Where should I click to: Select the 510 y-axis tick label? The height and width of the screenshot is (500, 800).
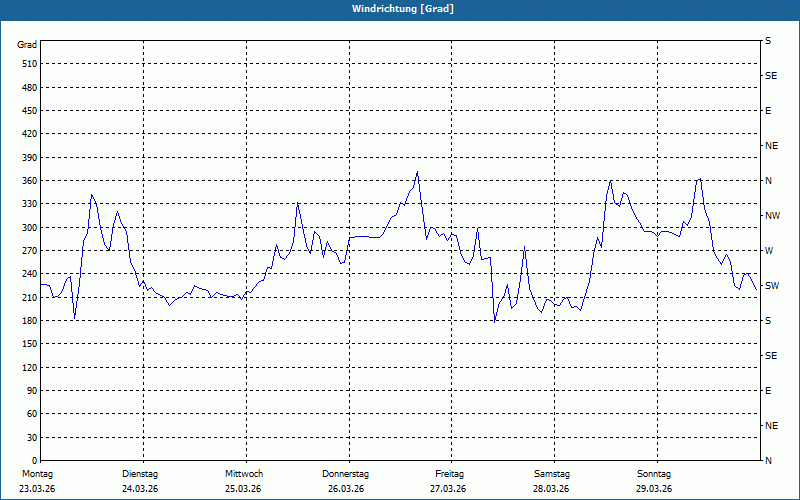tap(27, 64)
